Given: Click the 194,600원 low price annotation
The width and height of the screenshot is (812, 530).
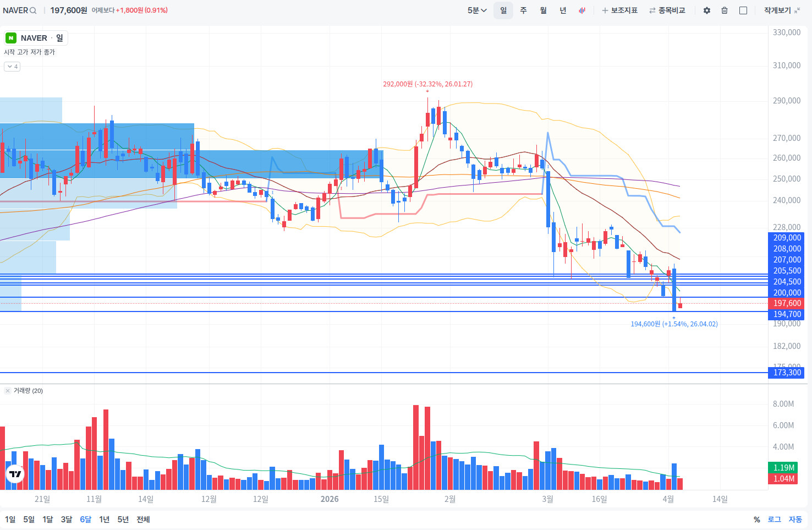Looking at the screenshot, I should (674, 324).
